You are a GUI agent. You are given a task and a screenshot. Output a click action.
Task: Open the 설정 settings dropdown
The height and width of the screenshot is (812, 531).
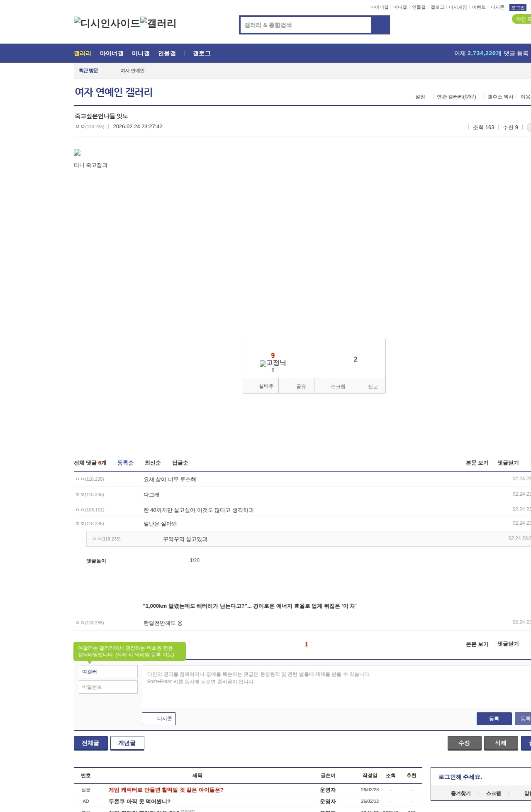click(x=420, y=97)
